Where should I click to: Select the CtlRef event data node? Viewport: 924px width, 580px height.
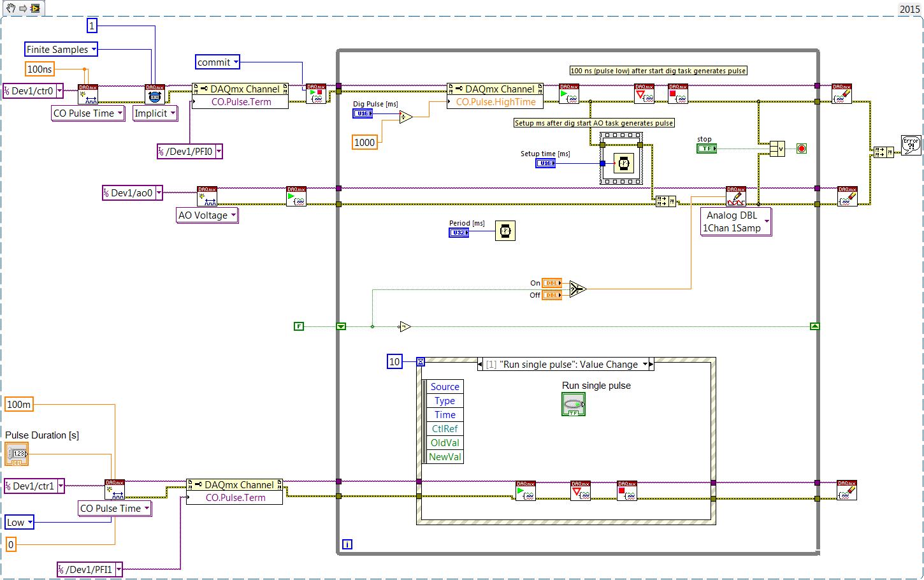coord(445,428)
